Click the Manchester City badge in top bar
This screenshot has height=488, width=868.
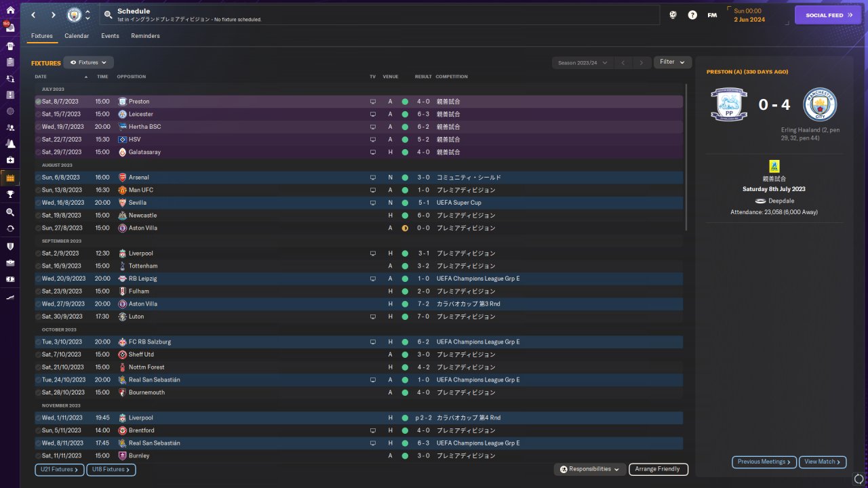74,15
